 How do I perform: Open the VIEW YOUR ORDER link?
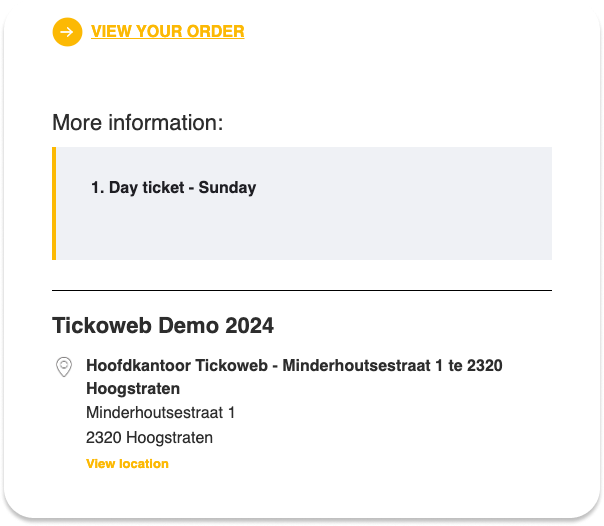click(x=168, y=32)
